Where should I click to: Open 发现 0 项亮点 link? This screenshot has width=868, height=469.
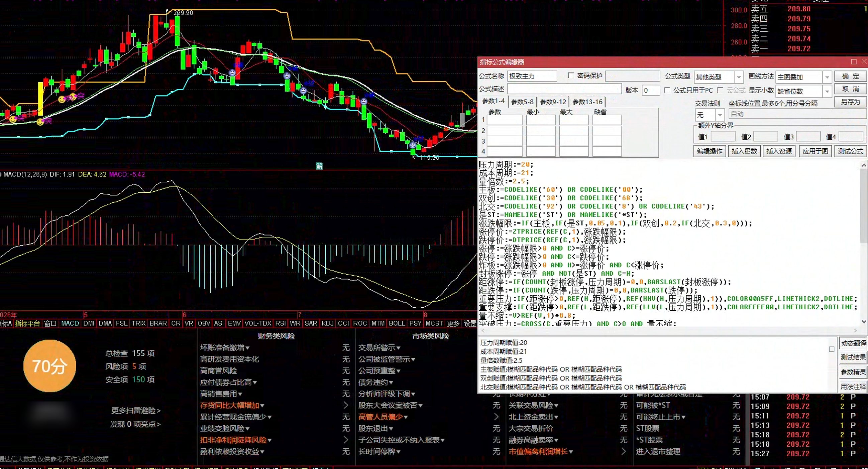[135, 424]
